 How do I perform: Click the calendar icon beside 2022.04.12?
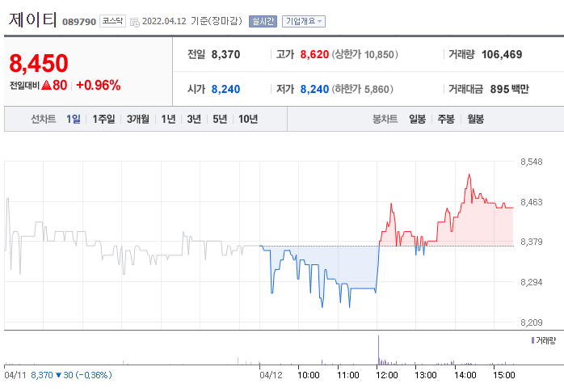pos(135,22)
